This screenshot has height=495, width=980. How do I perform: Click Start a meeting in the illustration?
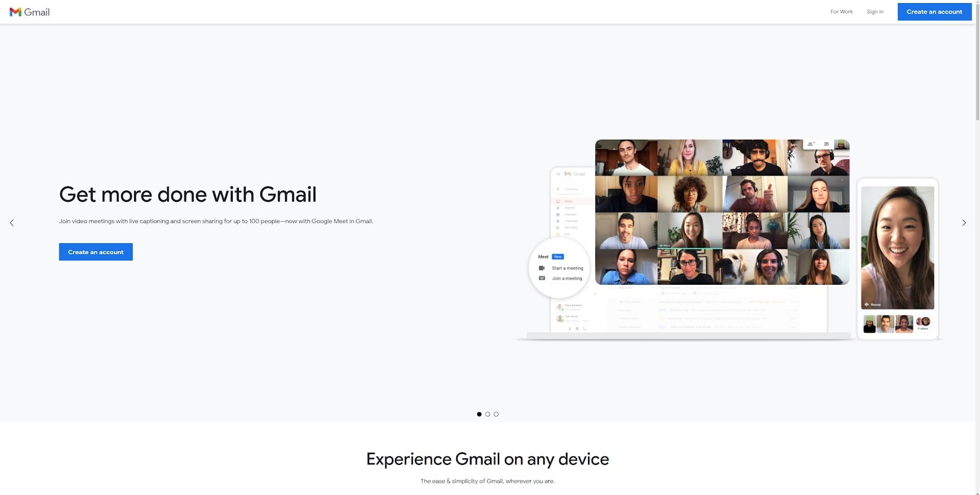tap(567, 268)
